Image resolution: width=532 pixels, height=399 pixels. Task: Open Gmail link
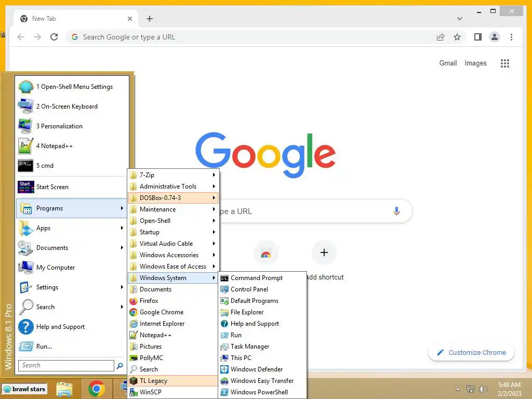click(448, 63)
